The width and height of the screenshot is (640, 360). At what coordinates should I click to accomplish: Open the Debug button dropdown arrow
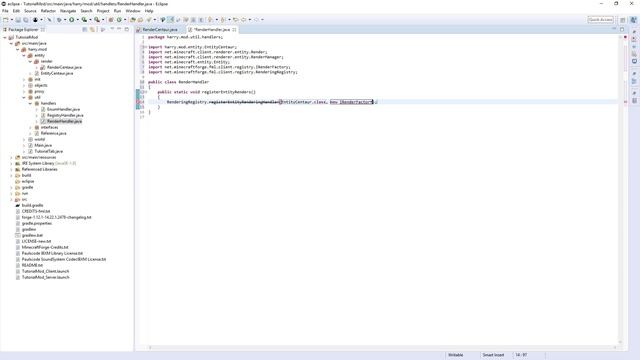(x=65, y=20)
